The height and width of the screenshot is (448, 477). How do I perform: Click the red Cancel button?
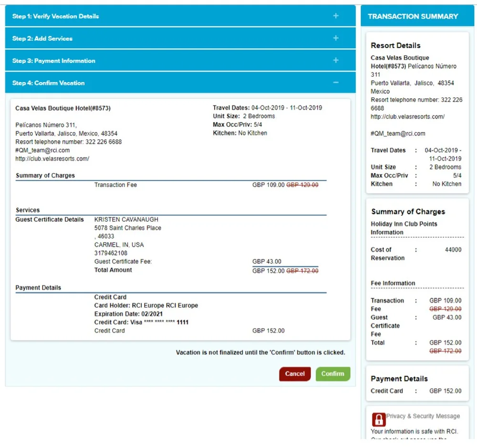point(295,374)
